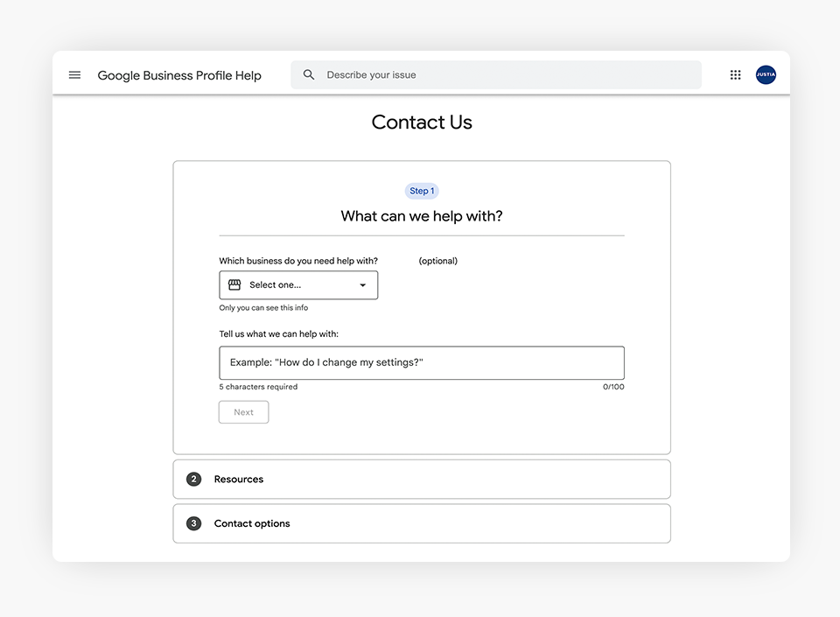This screenshot has height=617, width=840.
Task: Focus the 'Describe your issue' search box
Action: coord(507,75)
